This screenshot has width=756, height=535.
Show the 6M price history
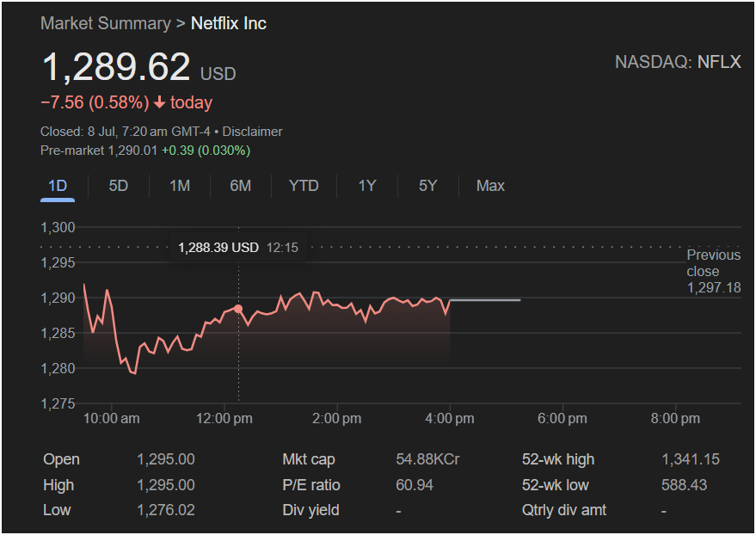pos(240,186)
